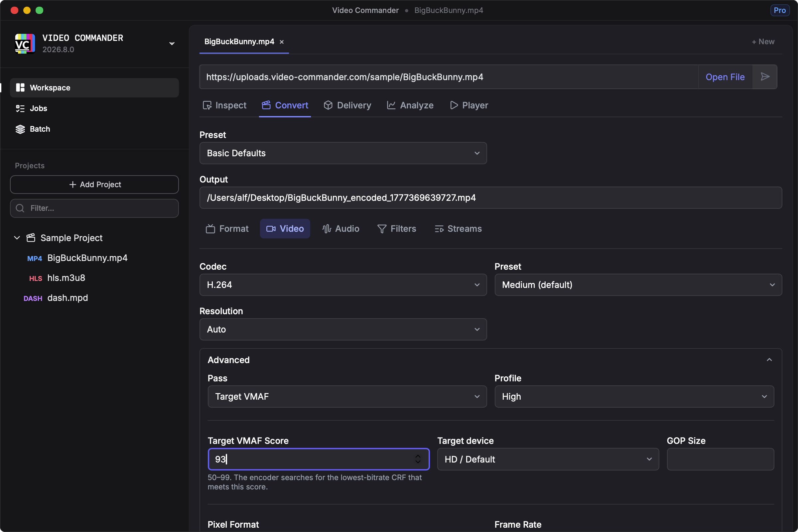Close the BigBuckBunny.mp4 tab with the x icon
The image size is (798, 532).
pyautogui.click(x=282, y=42)
